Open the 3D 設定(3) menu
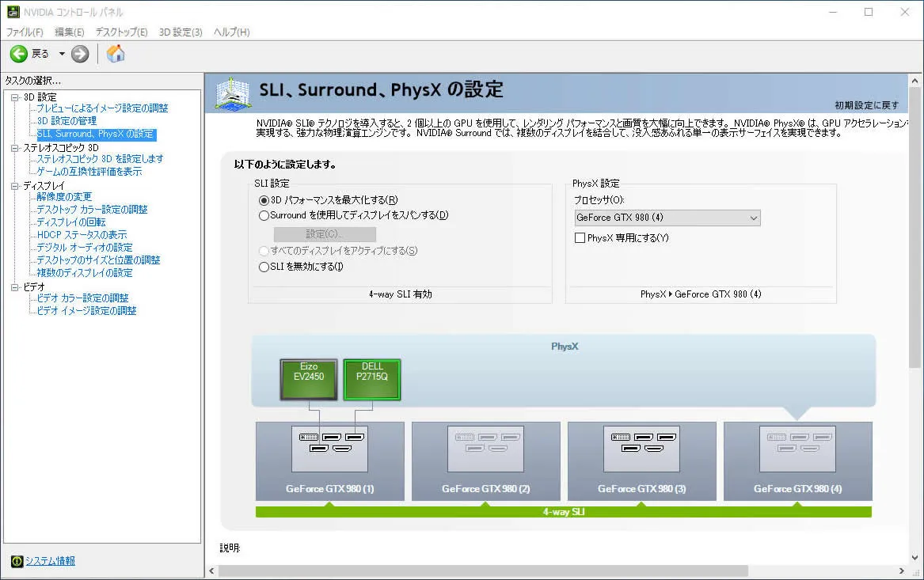Viewport: 924px width, 580px height. tap(181, 32)
